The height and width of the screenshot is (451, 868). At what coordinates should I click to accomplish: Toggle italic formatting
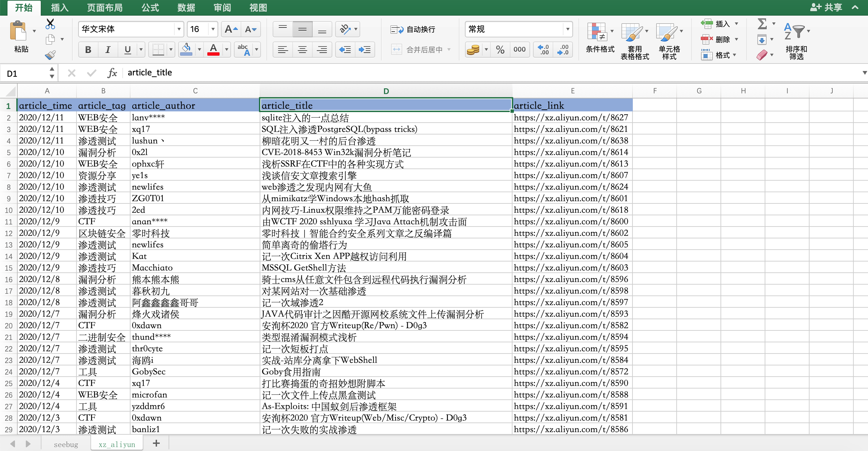point(108,50)
